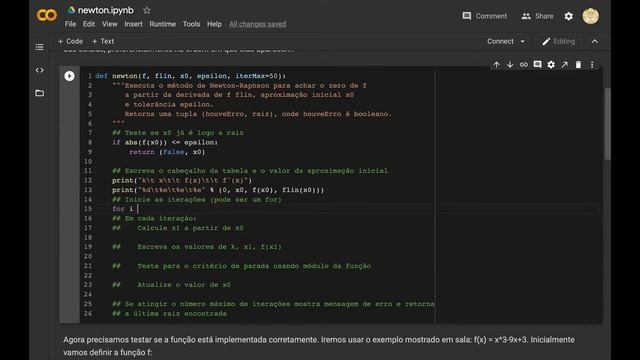This screenshot has height=360, width=640.
Task: Open the Colab logo home link
Action: [x=47, y=16]
